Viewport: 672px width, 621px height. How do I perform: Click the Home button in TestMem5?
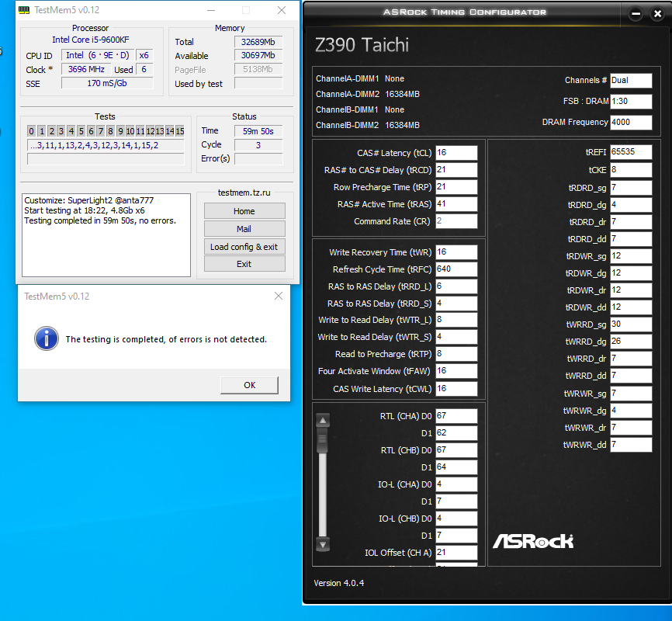click(x=244, y=211)
